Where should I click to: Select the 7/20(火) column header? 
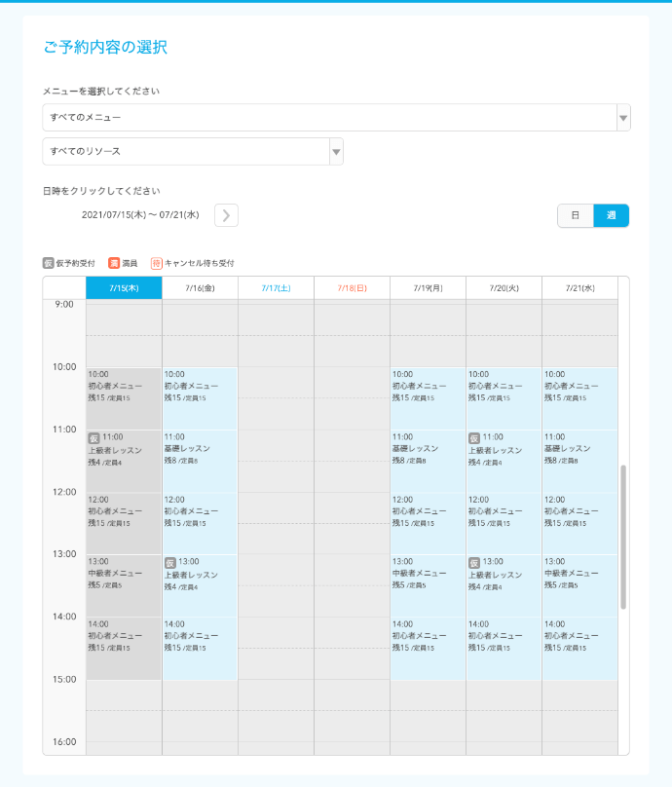[x=504, y=288]
